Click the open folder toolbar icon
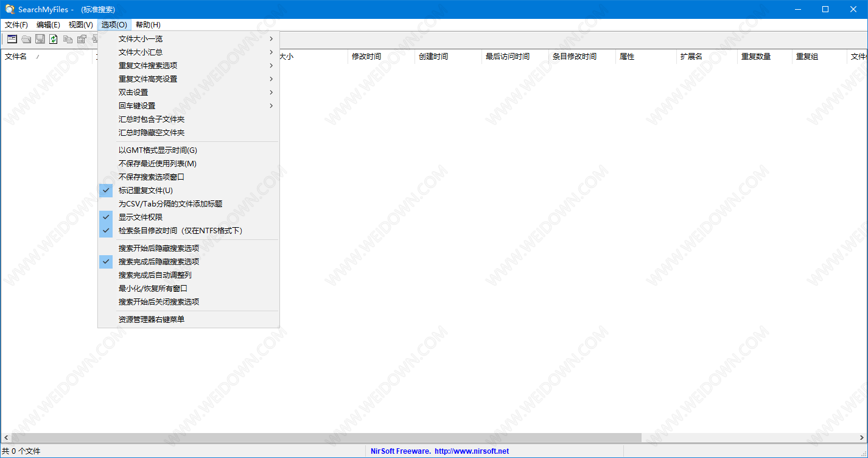 click(26, 39)
